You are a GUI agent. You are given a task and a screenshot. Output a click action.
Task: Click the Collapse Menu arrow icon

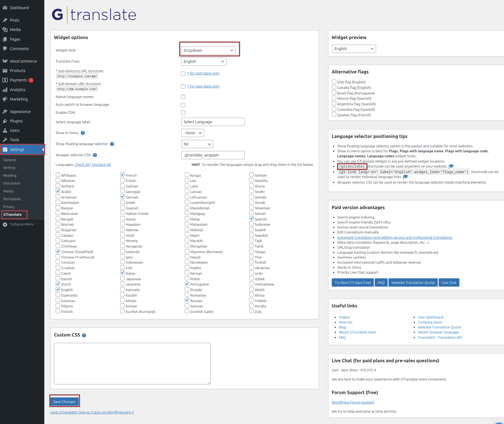(x=5, y=224)
